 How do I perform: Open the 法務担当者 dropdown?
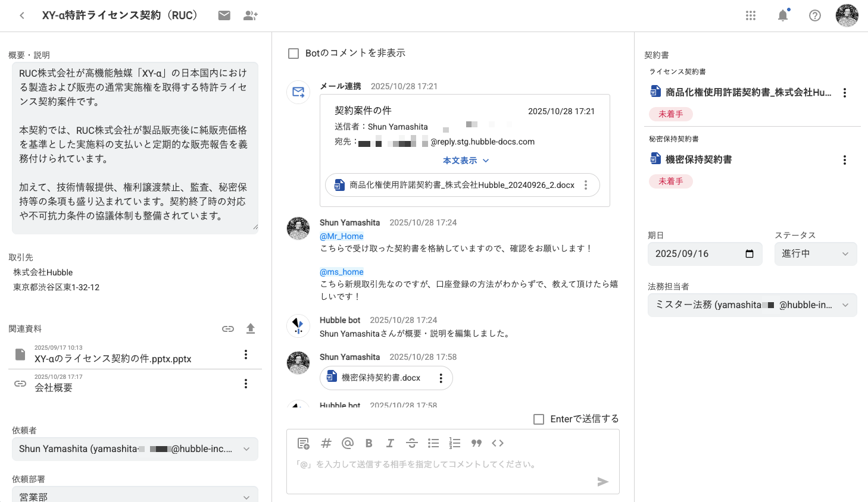[752, 305]
